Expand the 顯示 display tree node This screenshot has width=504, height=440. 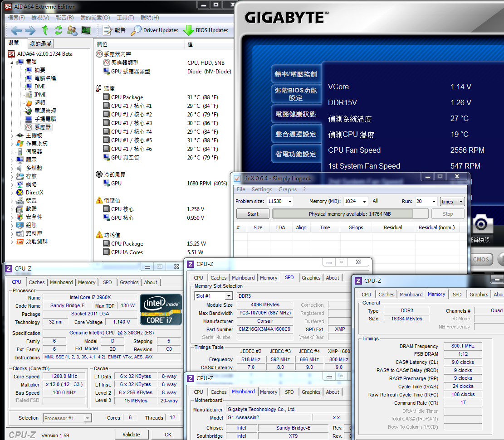pos(12,160)
